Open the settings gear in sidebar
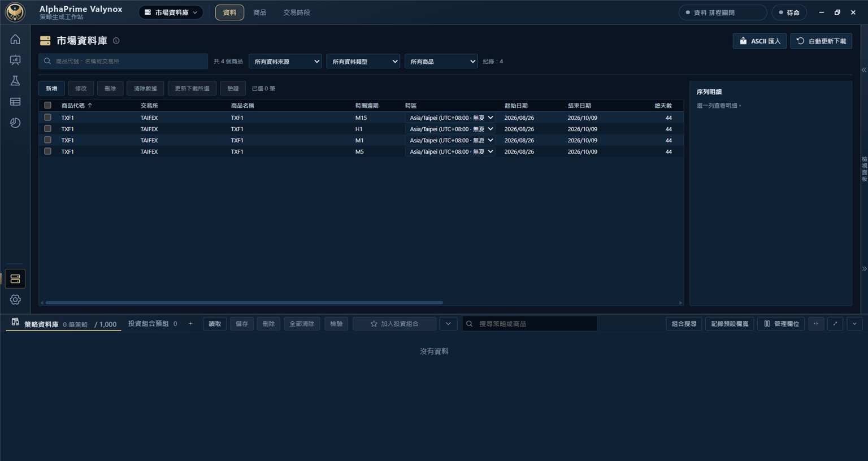868x461 pixels. point(15,300)
